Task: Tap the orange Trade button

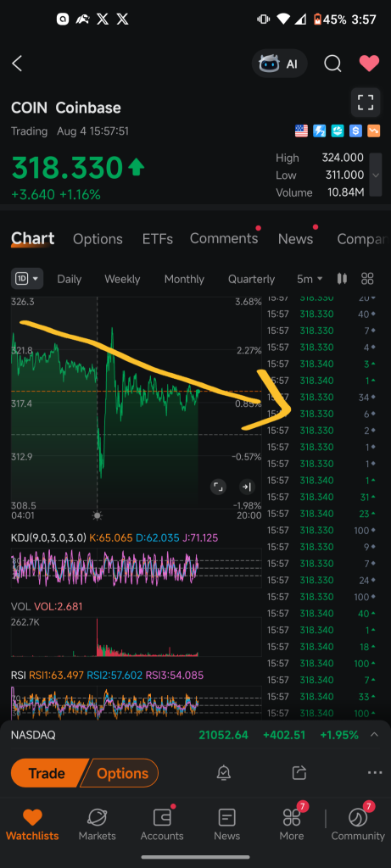Action: click(47, 773)
